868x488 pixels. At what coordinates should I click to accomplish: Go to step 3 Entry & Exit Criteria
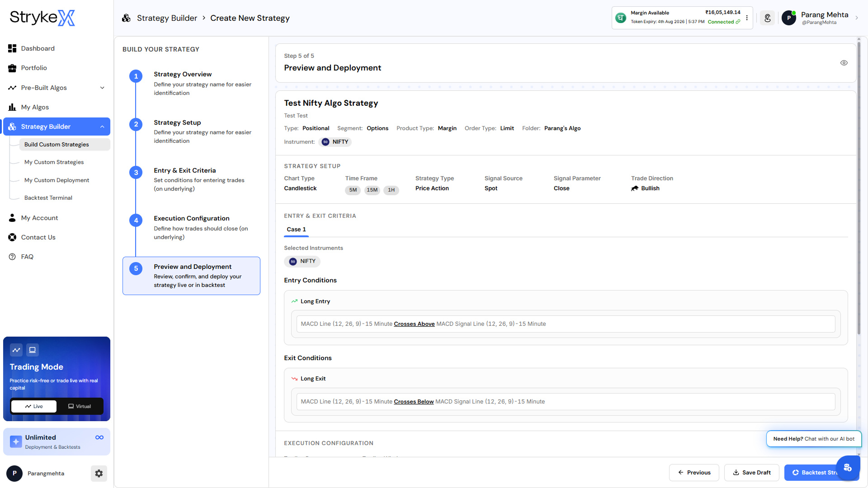[192, 179]
